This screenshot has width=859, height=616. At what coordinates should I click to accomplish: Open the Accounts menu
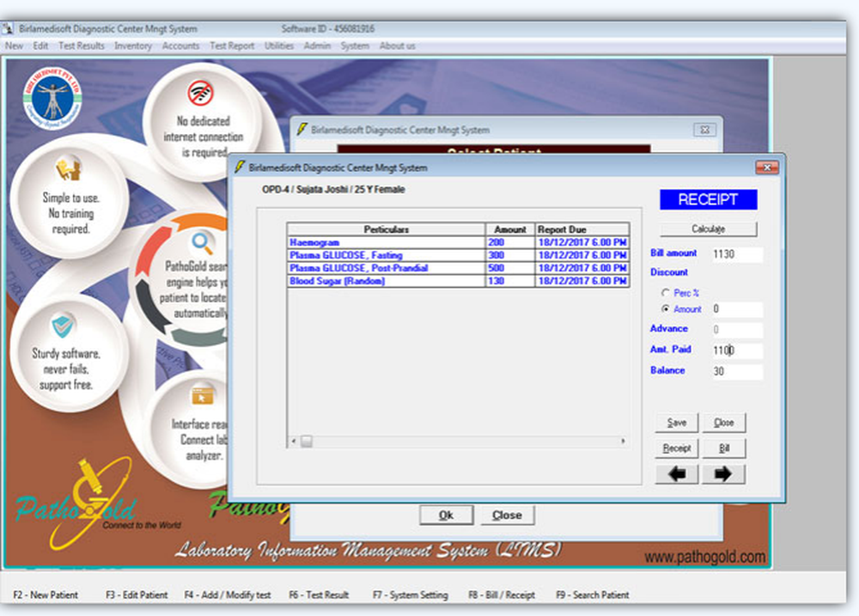pos(180,46)
